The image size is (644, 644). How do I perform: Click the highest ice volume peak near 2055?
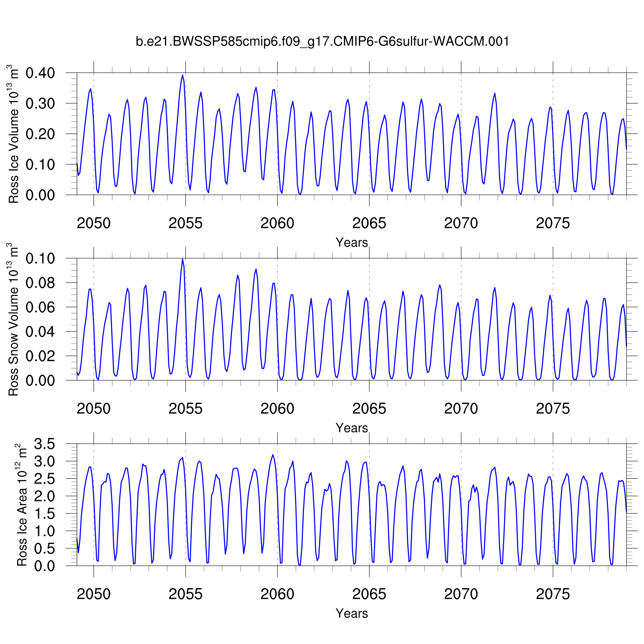pyautogui.click(x=182, y=75)
